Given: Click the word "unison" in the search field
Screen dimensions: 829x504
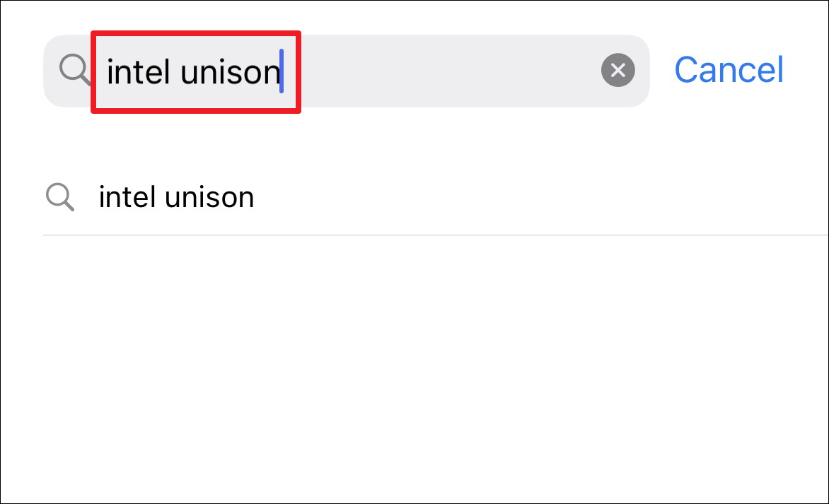Looking at the screenshot, I should click(230, 71).
